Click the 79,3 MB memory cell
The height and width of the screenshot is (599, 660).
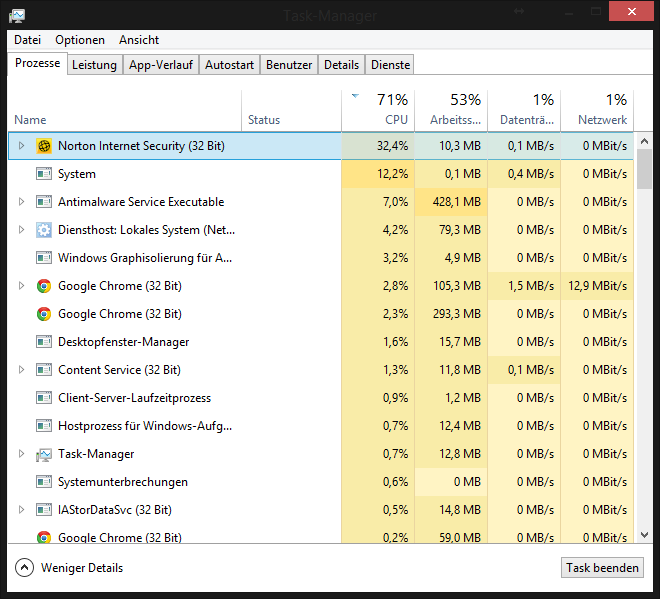coord(451,230)
